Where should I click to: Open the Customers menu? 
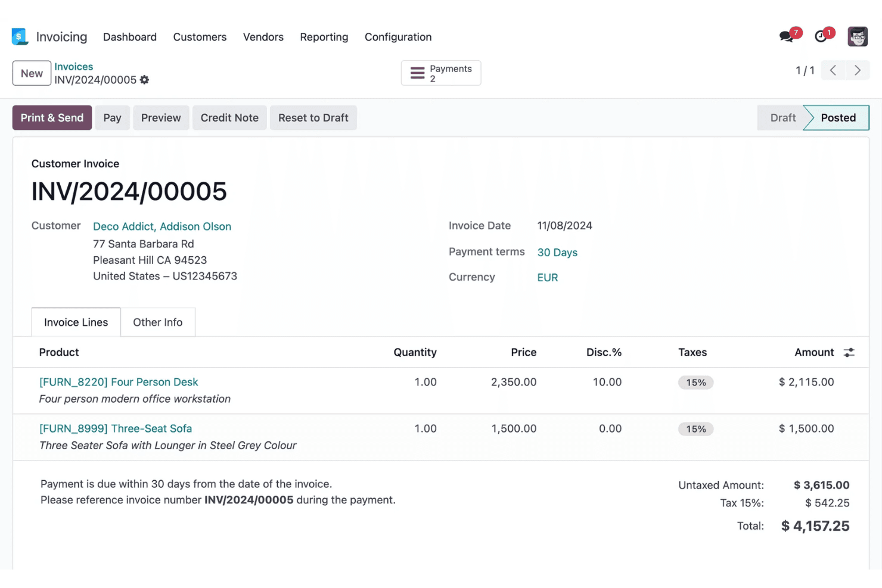click(x=200, y=37)
